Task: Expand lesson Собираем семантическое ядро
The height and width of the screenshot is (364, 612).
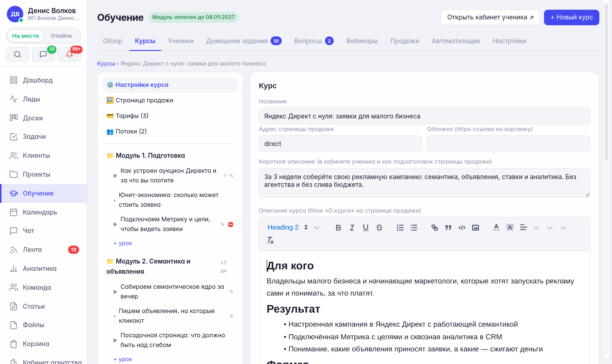Action: 115,292
